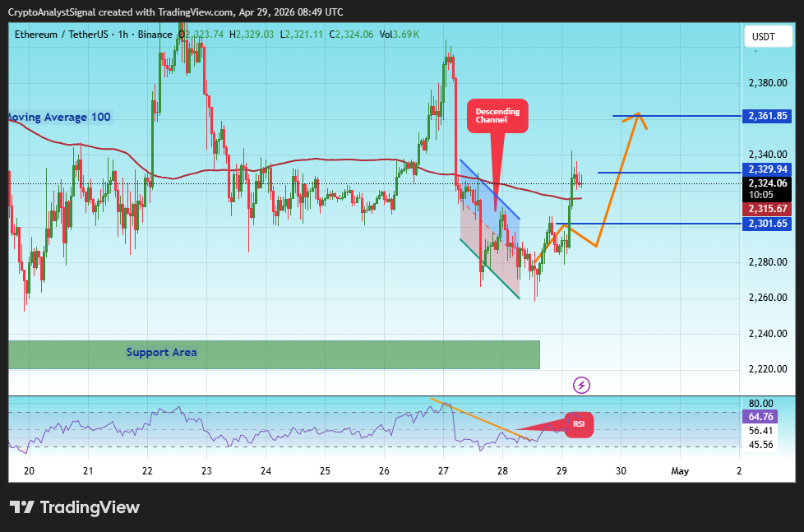The width and height of the screenshot is (804, 532).
Task: Click the current price label 2,324.06
Action: (767, 183)
